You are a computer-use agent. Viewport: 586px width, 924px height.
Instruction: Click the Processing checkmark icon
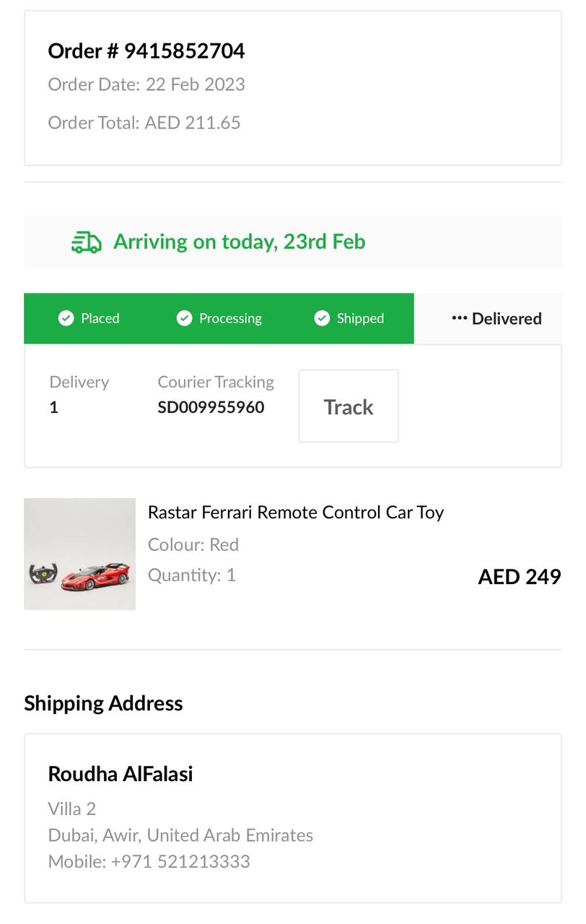pos(185,318)
